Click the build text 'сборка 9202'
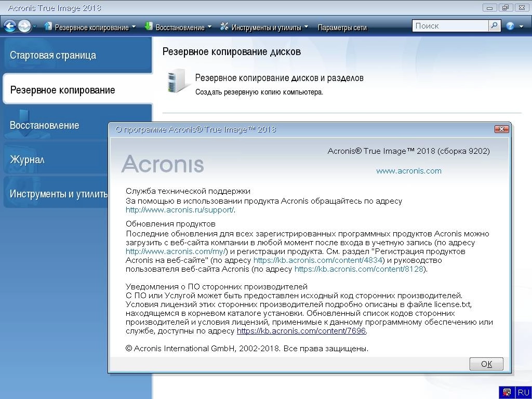Image resolution: width=532 pixels, height=399 pixels. [x=464, y=151]
